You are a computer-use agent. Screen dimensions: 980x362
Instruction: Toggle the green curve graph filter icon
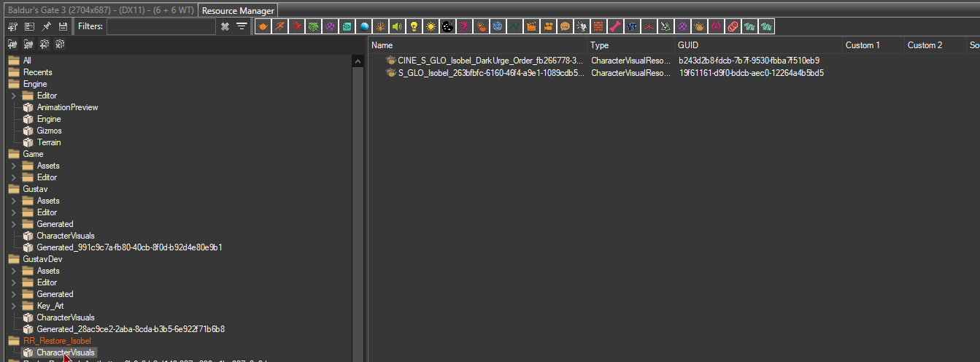[x=514, y=26]
